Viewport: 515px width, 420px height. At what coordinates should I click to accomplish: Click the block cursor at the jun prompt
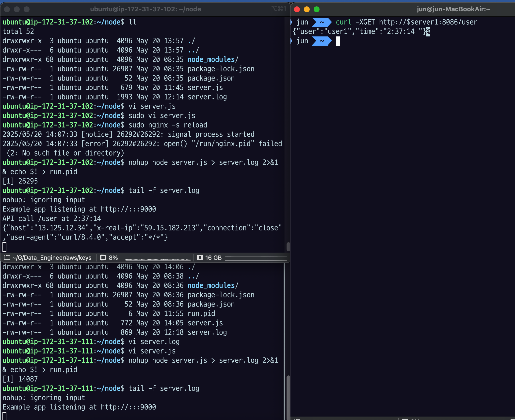coord(338,41)
